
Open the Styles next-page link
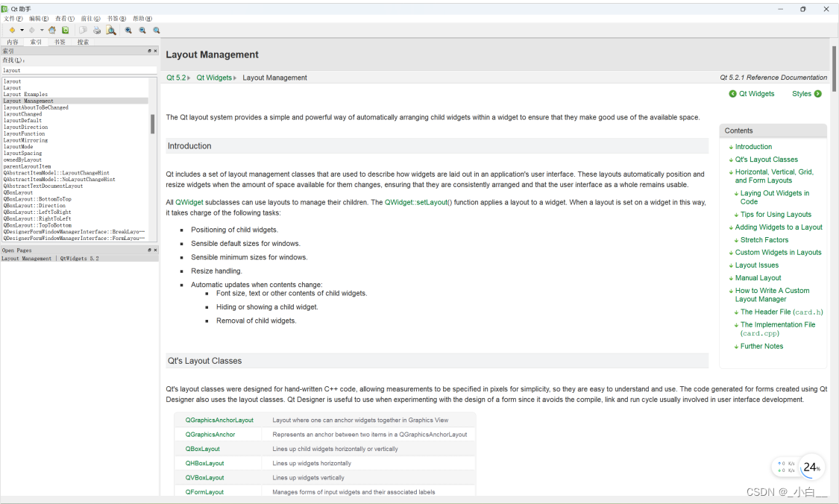(x=802, y=94)
